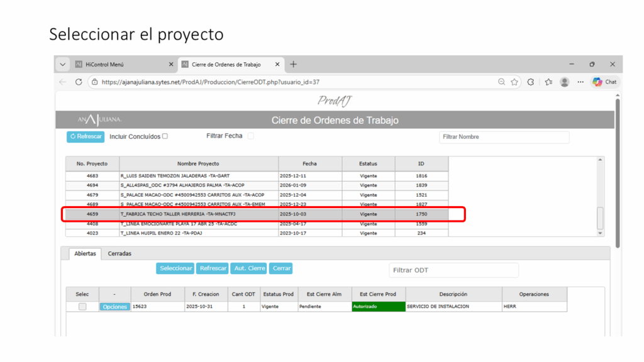Screen dimensions: 644x362
Task: Toggle the Filtrar Fecha checkbox
Action: pyautogui.click(x=250, y=136)
